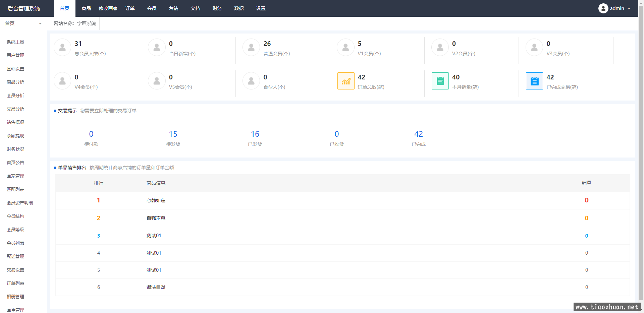Viewport: 644px width, 313px height.
Task: Open 订单列表 in the sidebar
Action: coord(15,283)
